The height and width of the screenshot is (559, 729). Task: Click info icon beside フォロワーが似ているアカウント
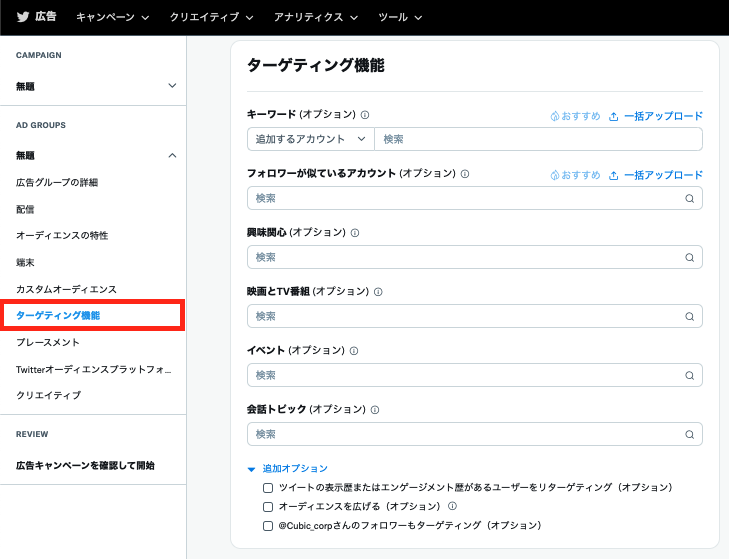tap(465, 173)
